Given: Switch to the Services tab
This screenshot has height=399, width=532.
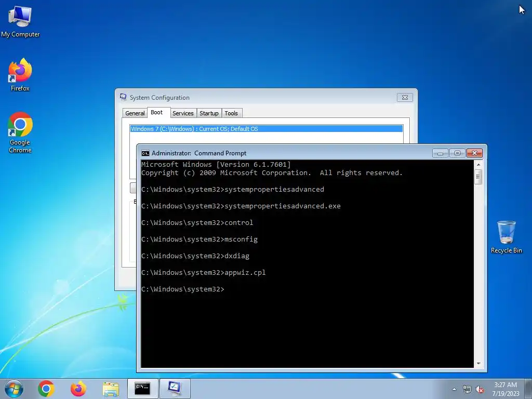Looking at the screenshot, I should (183, 113).
